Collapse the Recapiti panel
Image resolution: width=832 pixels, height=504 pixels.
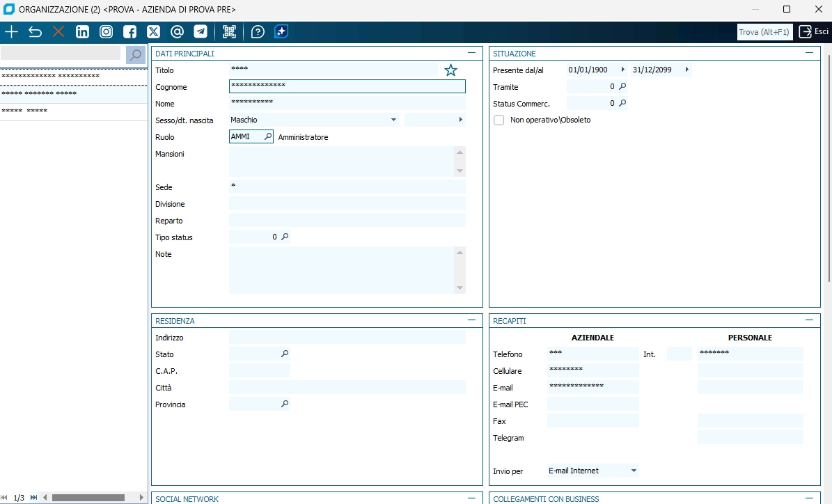(x=809, y=320)
